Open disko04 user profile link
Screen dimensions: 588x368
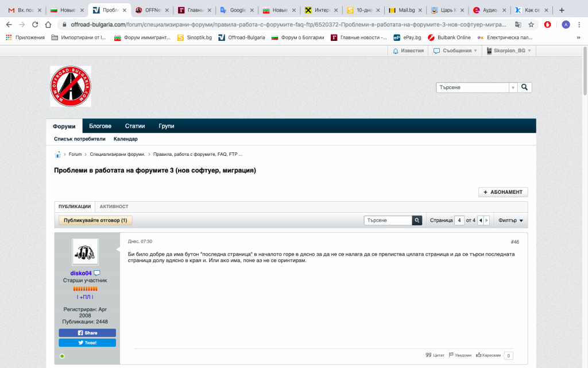[80, 273]
